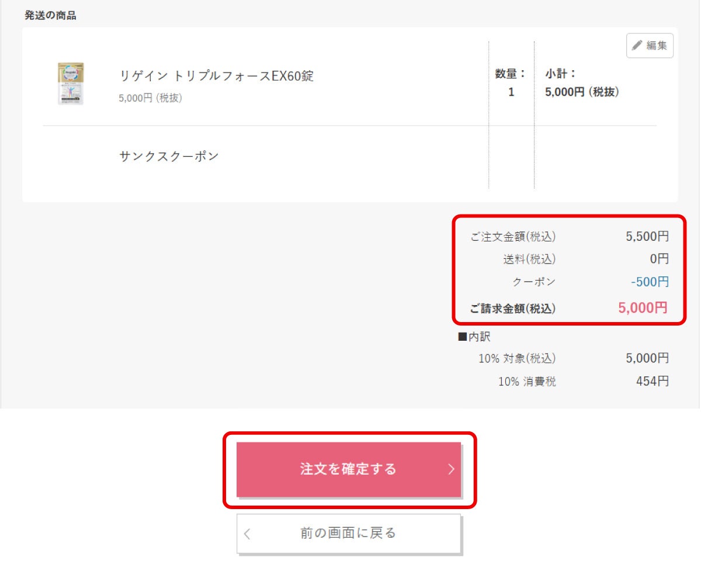Image resolution: width=701 pixels, height=588 pixels.
Task: Select the 編集 edit control
Action: [x=650, y=46]
